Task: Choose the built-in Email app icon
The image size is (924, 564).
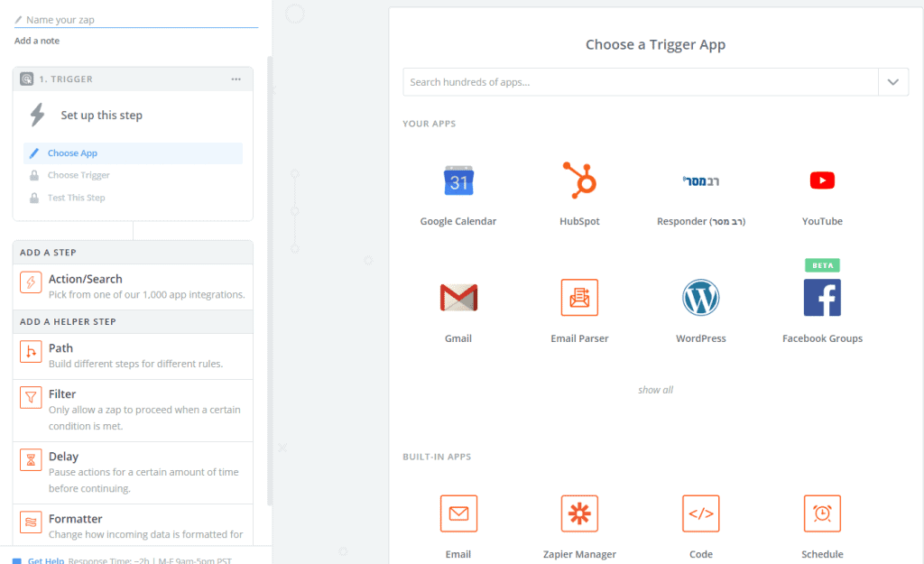Action: [x=458, y=513]
